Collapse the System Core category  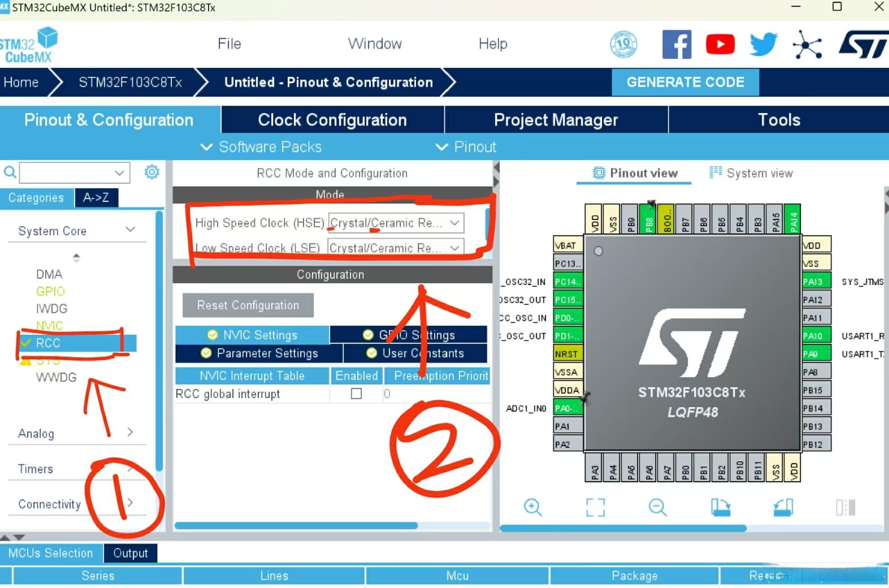click(130, 230)
